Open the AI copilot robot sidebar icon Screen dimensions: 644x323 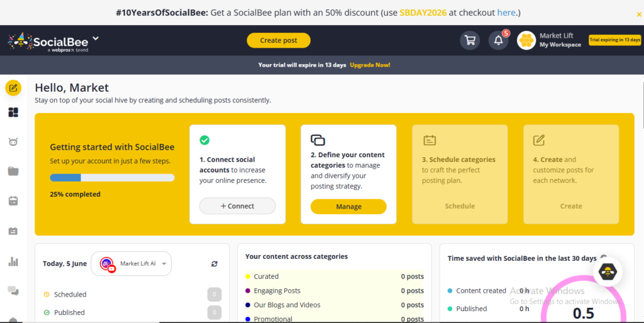(13, 142)
